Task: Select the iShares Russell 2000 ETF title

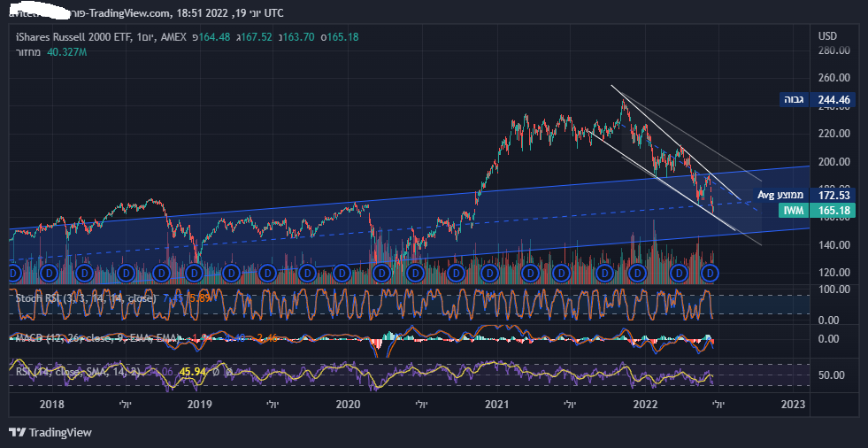Action: (73, 37)
